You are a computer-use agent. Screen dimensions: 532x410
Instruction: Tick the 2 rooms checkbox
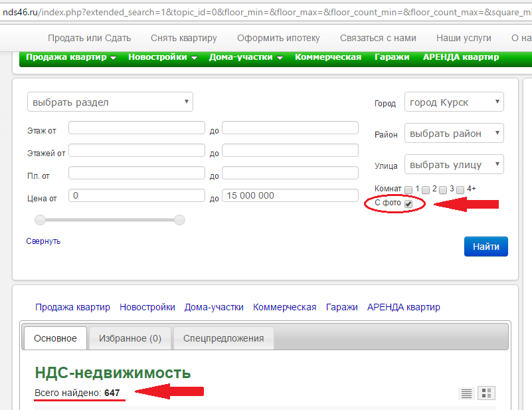pyautogui.click(x=426, y=190)
